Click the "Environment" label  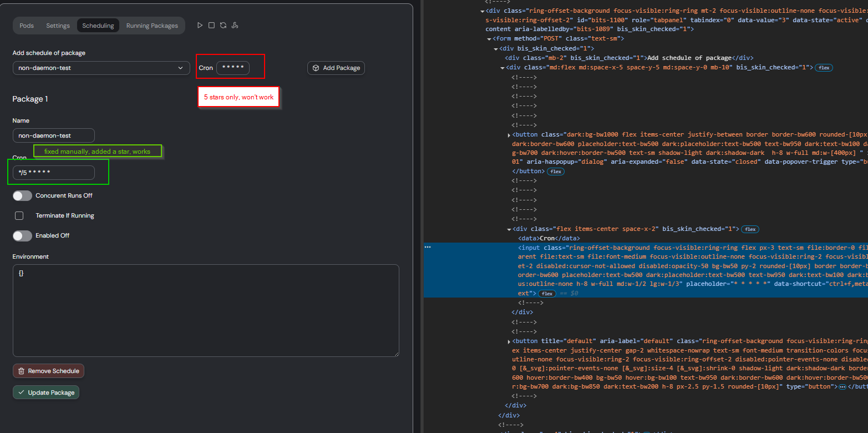tap(31, 256)
